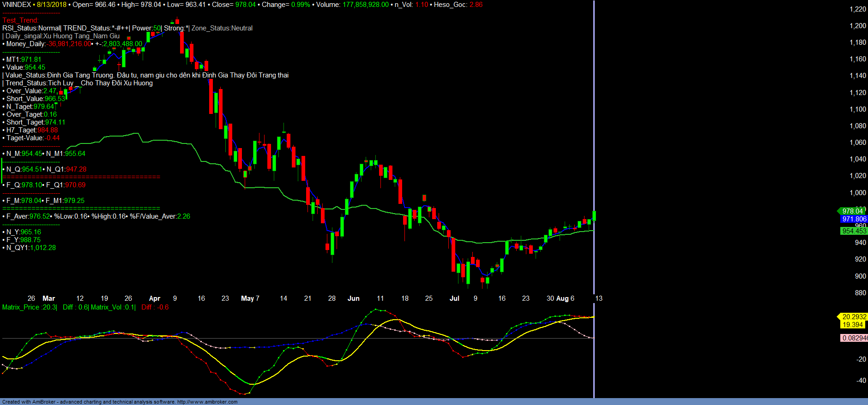Open the amibroker.com link in footer

tap(207, 402)
